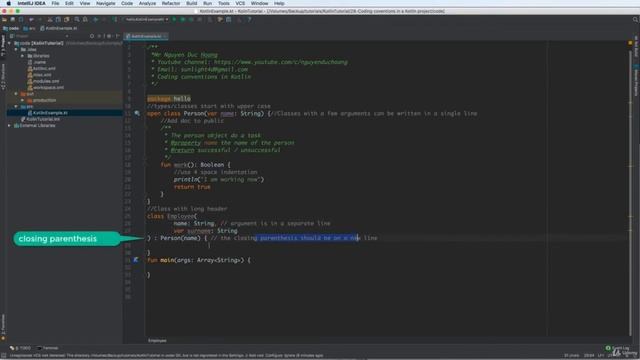This screenshot has height=360, width=640.
Task: Open the Analyze menu
Action: (x=147, y=3)
